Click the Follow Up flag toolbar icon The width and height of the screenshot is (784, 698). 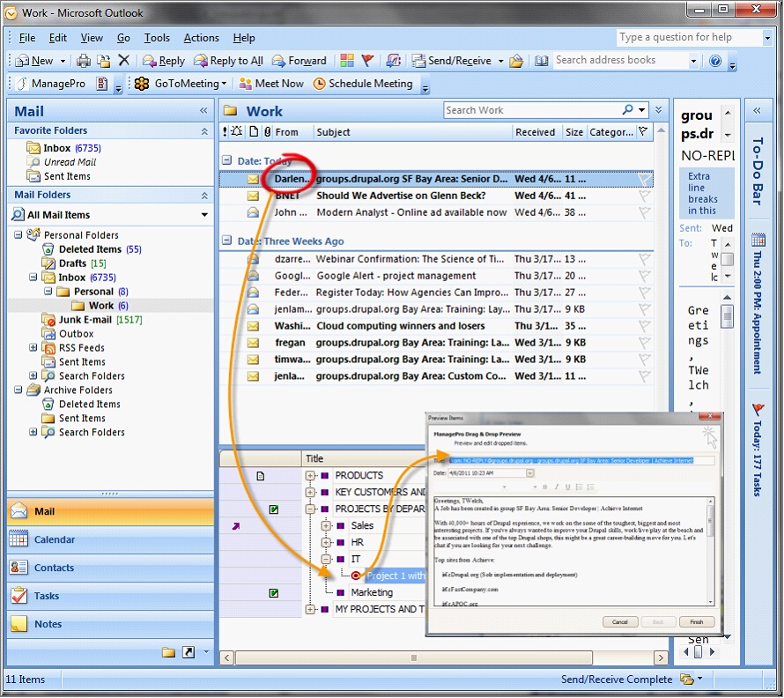[367, 61]
